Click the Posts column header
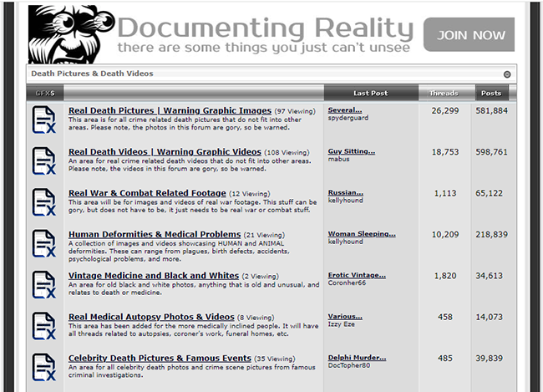 pyautogui.click(x=491, y=93)
